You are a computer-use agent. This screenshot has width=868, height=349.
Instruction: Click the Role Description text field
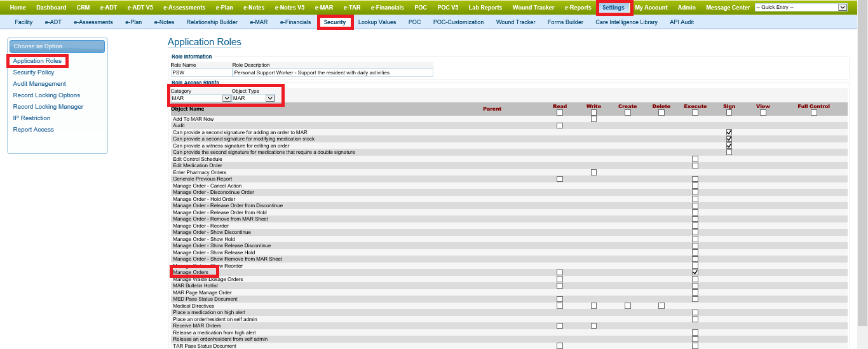[332, 72]
